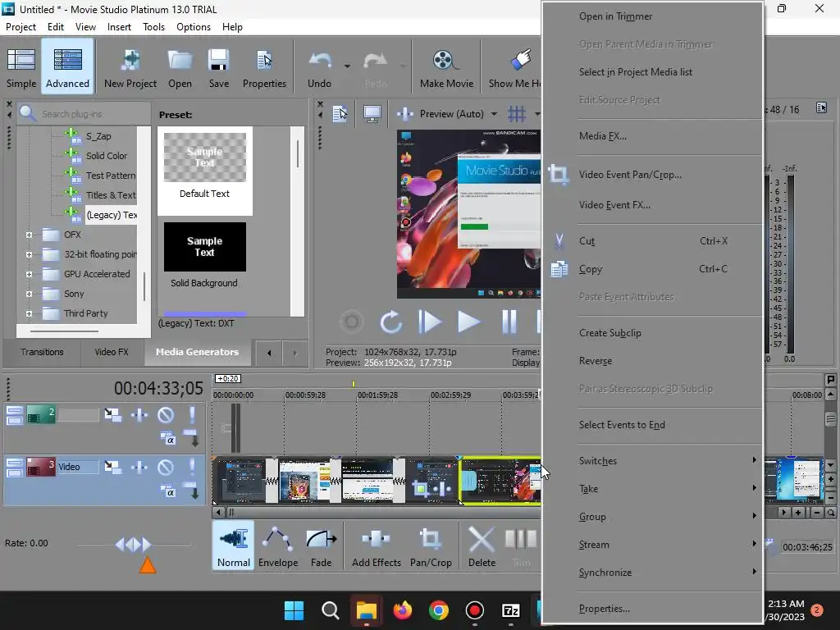Switch to the Transitions tab
The image size is (840, 630).
pyautogui.click(x=42, y=352)
